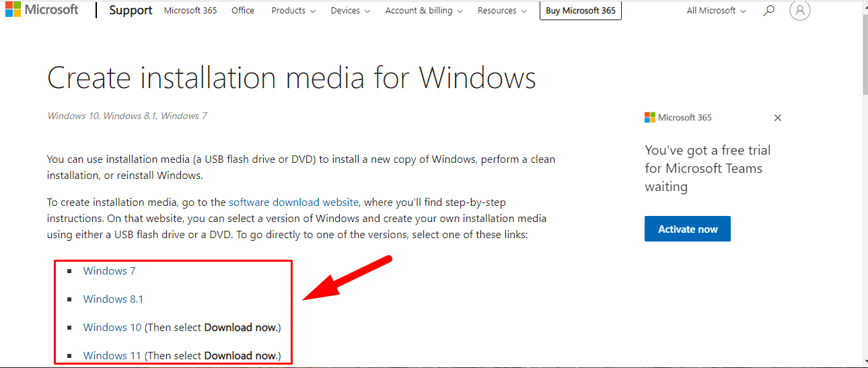Open the Windows 7 link

click(x=109, y=271)
